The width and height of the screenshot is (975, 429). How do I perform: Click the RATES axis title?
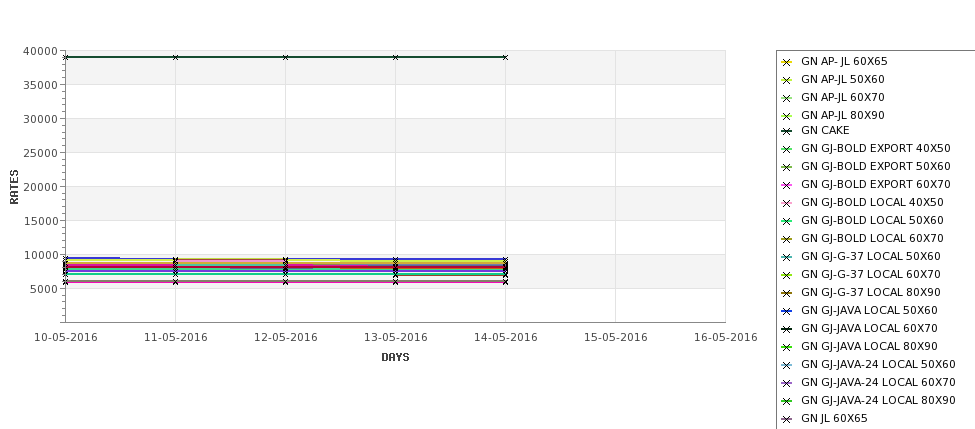14,187
